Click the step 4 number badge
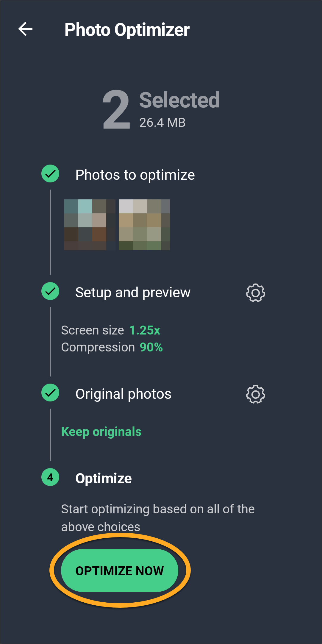The height and width of the screenshot is (644, 322). coord(50,477)
